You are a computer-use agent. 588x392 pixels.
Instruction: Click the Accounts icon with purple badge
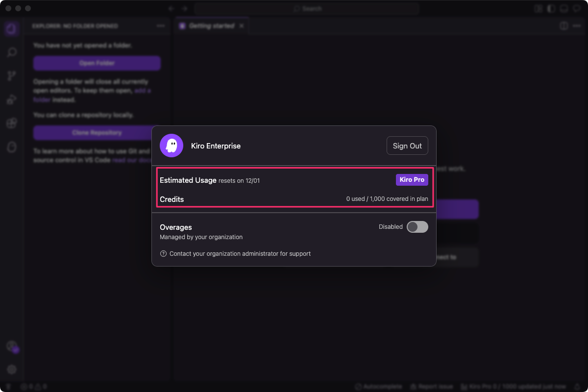[x=12, y=347]
